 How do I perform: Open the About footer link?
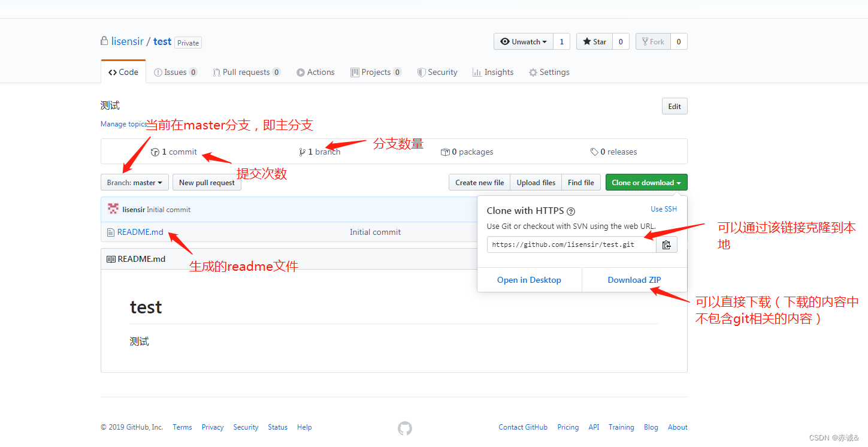[x=678, y=427]
